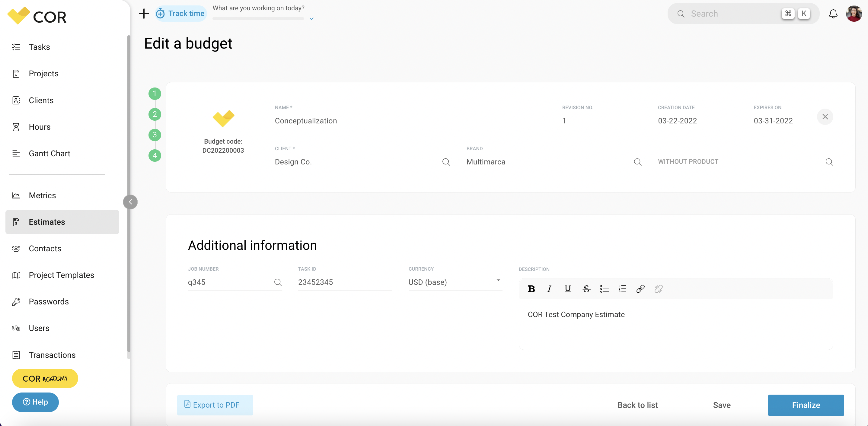Open Users management

pyautogui.click(x=62, y=328)
